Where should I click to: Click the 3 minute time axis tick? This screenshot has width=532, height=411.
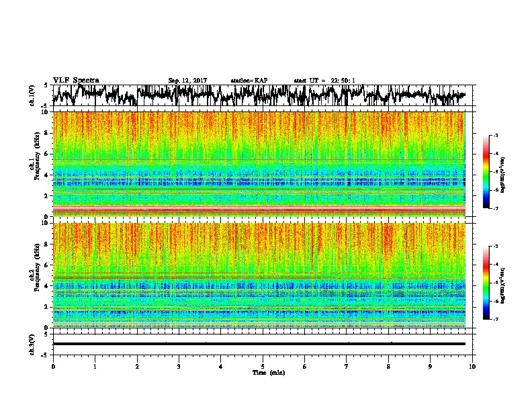click(179, 367)
